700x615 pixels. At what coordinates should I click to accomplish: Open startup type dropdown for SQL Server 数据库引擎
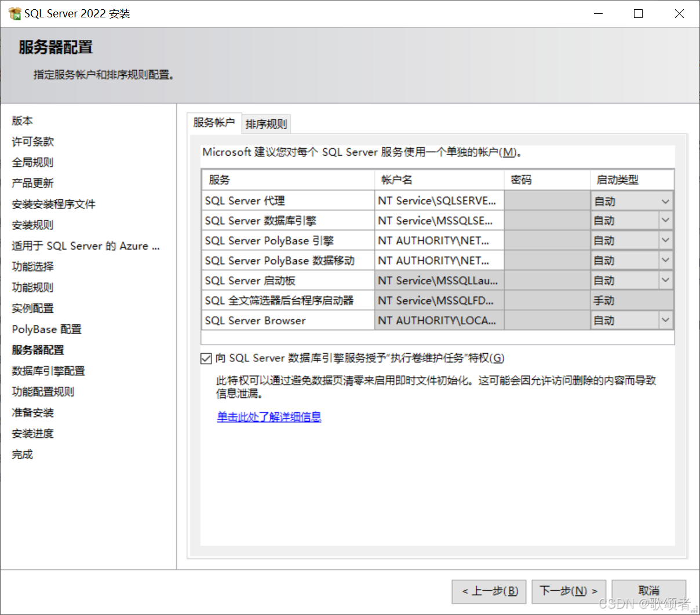pyautogui.click(x=665, y=221)
